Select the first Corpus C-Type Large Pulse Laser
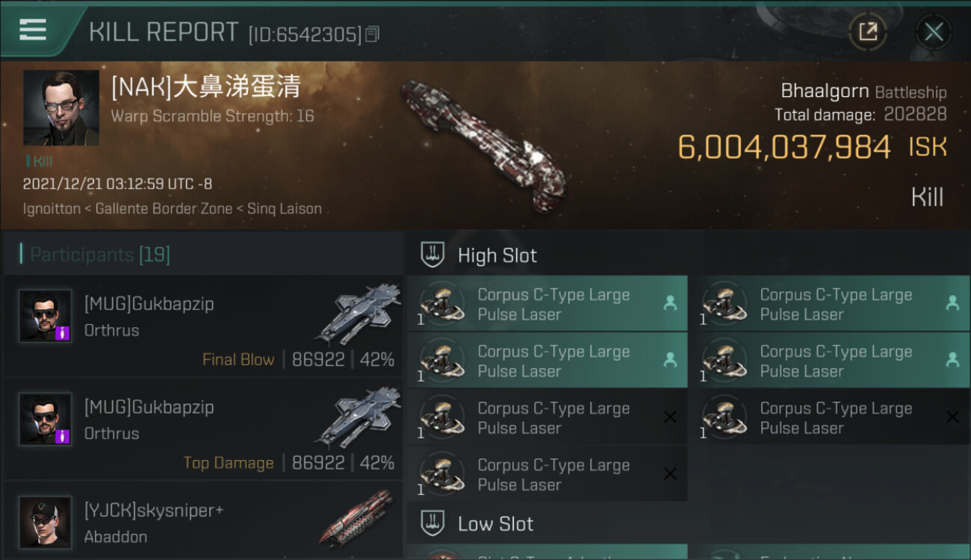Image resolution: width=971 pixels, height=560 pixels. [547, 304]
